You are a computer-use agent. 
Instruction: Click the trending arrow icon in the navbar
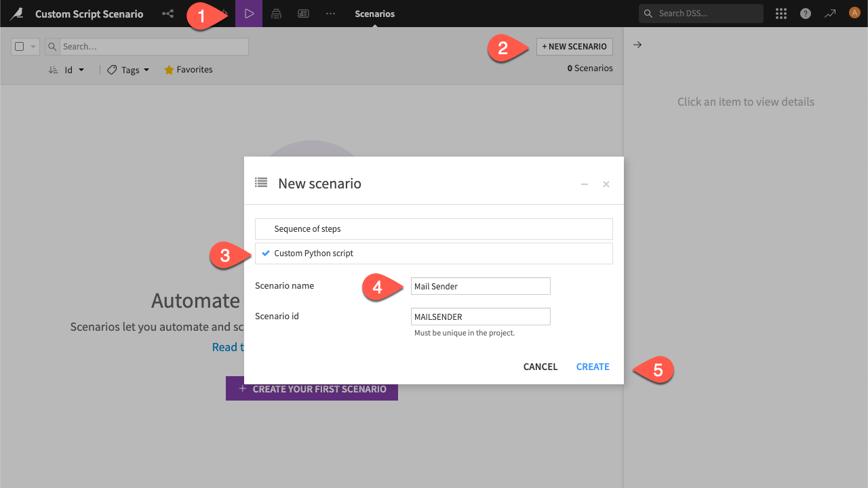[829, 14]
